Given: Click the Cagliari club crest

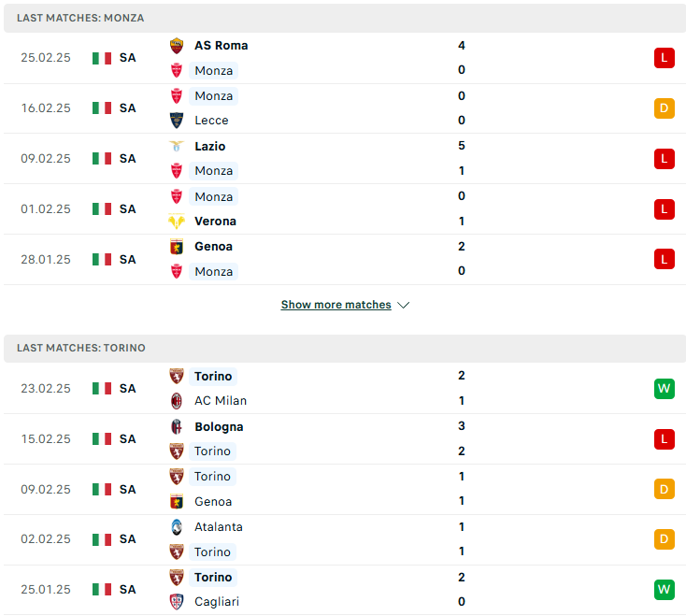Looking at the screenshot, I should point(177,602).
